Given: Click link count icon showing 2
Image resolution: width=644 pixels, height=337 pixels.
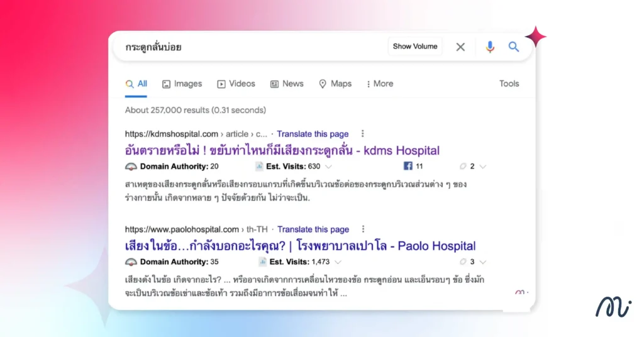Looking at the screenshot, I should (x=463, y=166).
